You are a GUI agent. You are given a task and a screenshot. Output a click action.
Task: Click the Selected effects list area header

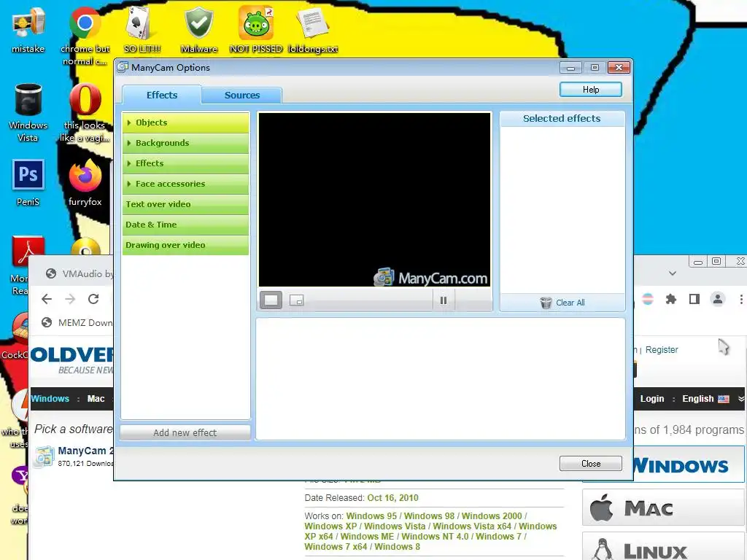pos(562,119)
